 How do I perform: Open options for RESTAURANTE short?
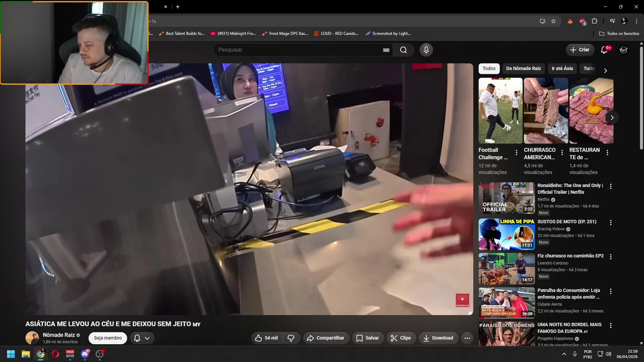point(607,152)
